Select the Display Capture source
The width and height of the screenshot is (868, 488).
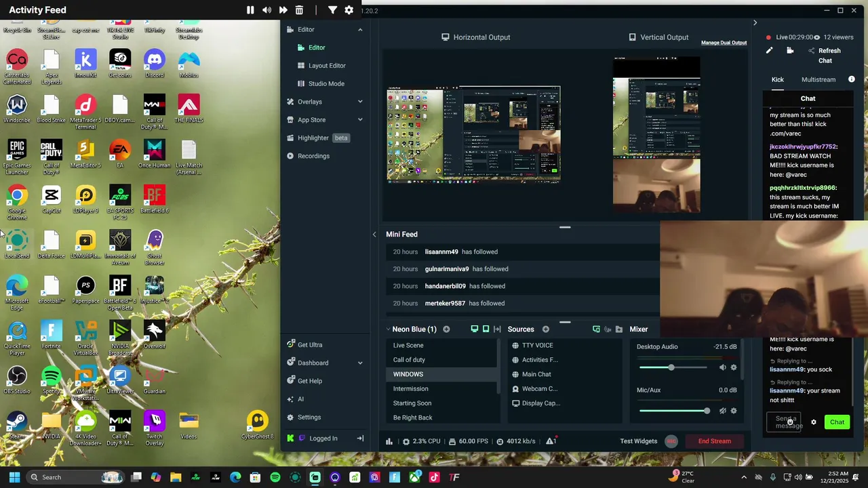pyautogui.click(x=566, y=403)
